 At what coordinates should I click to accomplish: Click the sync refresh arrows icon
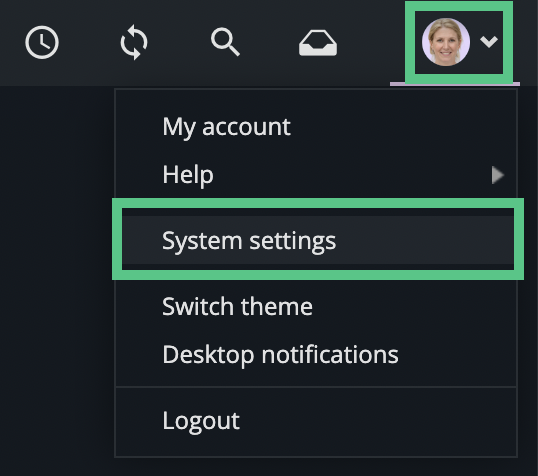click(x=134, y=42)
